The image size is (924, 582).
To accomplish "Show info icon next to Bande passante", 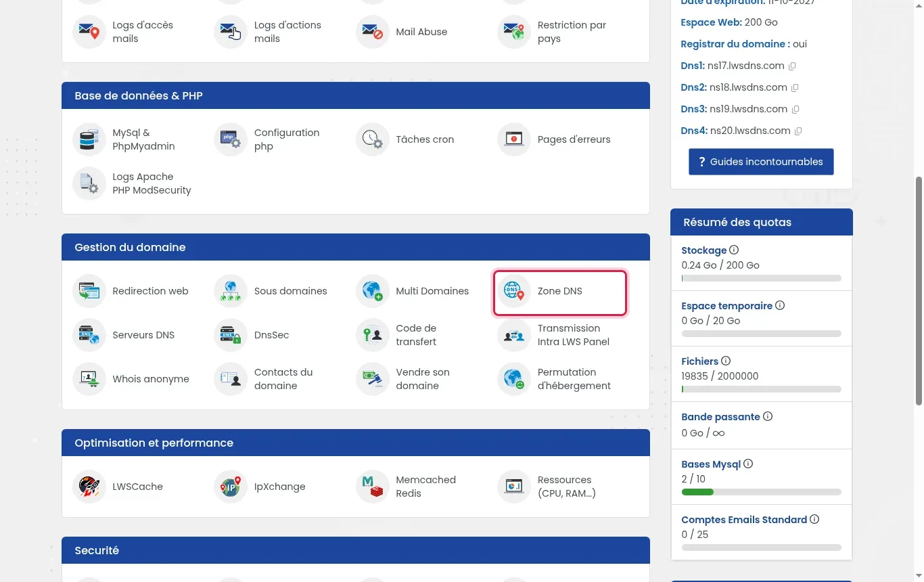I will click(x=768, y=416).
